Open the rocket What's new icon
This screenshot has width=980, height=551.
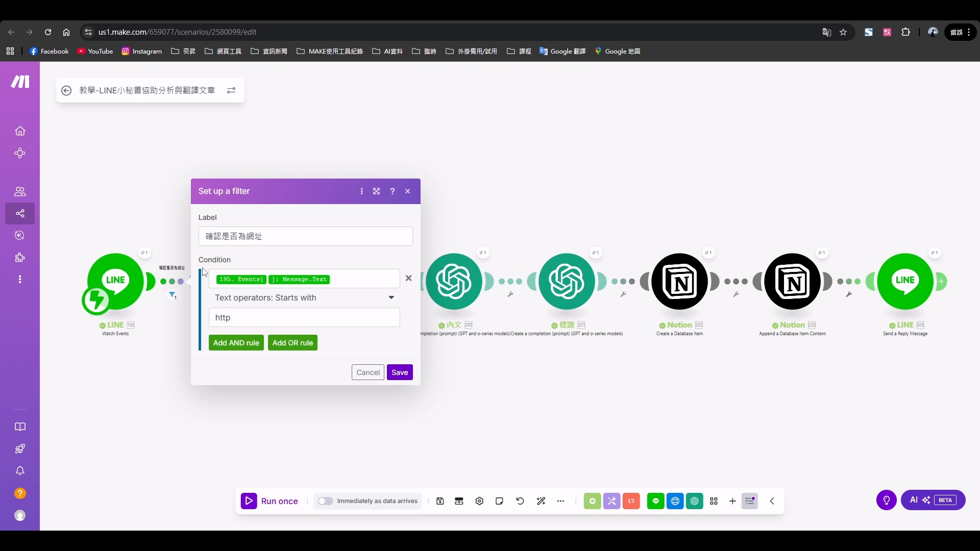(x=20, y=449)
